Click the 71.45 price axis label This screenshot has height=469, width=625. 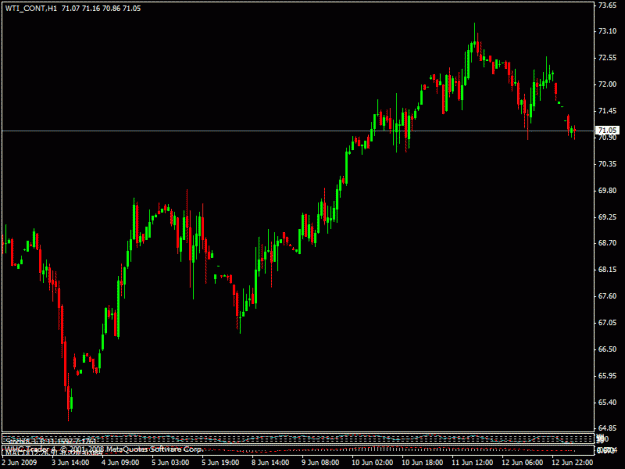click(x=607, y=111)
